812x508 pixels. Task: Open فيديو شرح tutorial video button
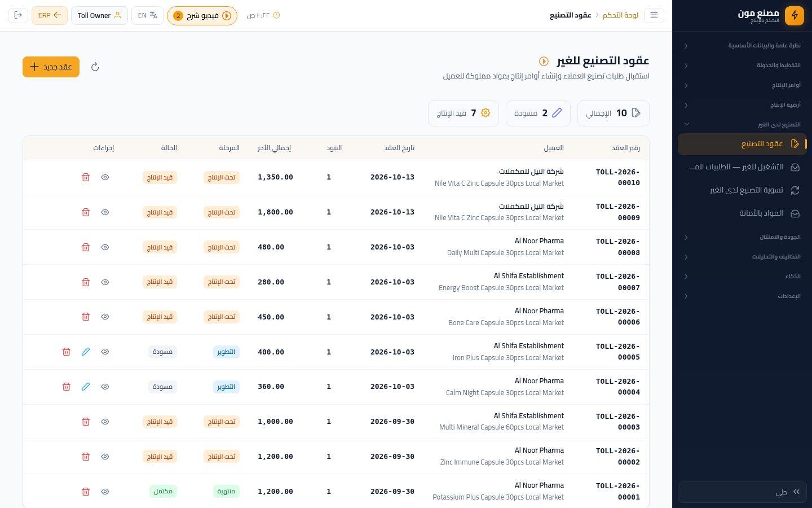point(202,15)
